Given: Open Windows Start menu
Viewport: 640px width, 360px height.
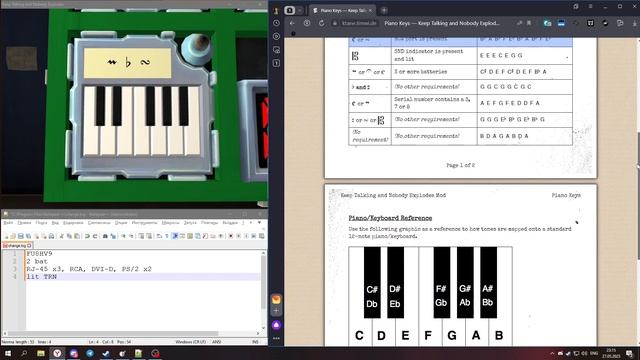Looking at the screenshot, I should click(8, 353).
